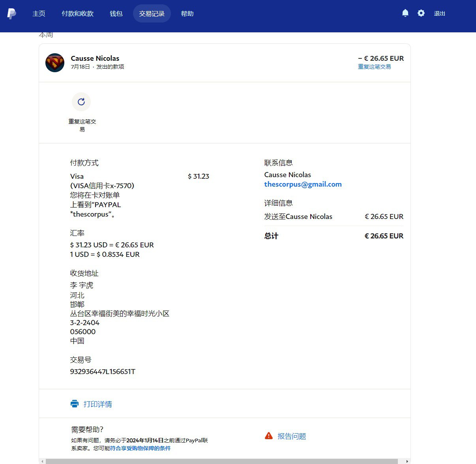Select the 交易记录 tab
This screenshot has height=464, width=476.
pyautogui.click(x=152, y=14)
